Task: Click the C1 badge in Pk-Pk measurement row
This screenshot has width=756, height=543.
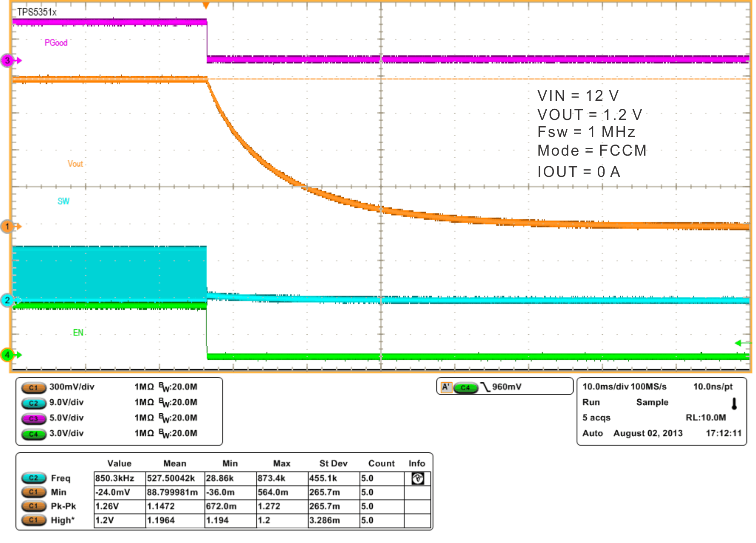Action: tap(34, 506)
